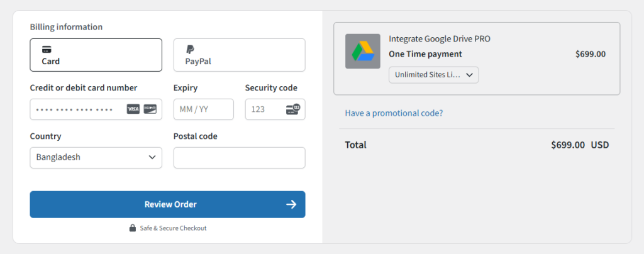Open Have a promotional code link
Viewport: 644px width, 254px height.
[x=394, y=113]
